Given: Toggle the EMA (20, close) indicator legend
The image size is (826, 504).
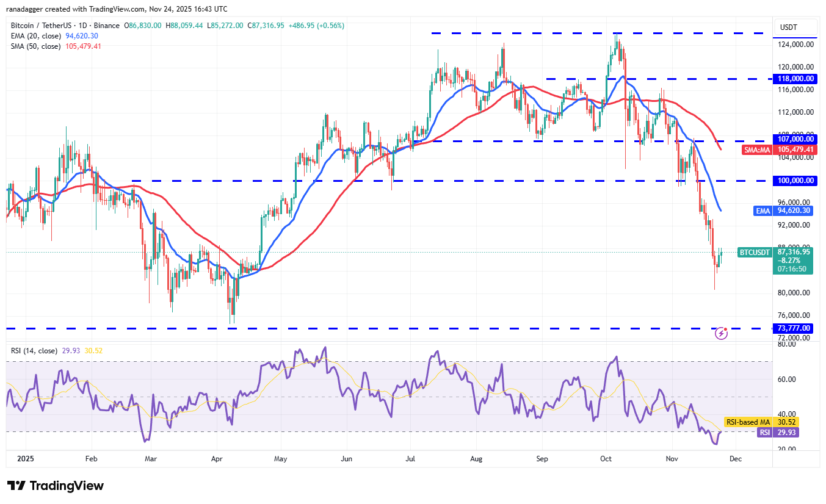Looking at the screenshot, I should pos(37,35).
